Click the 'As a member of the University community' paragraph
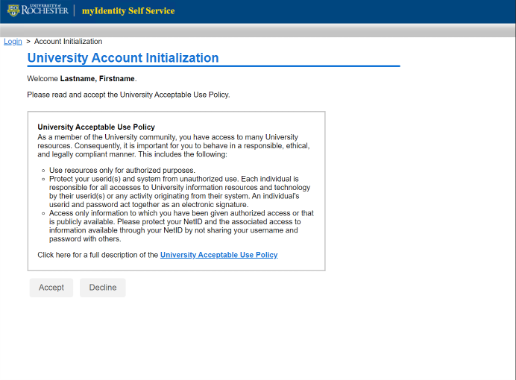This screenshot has height=380, width=516. (x=174, y=146)
